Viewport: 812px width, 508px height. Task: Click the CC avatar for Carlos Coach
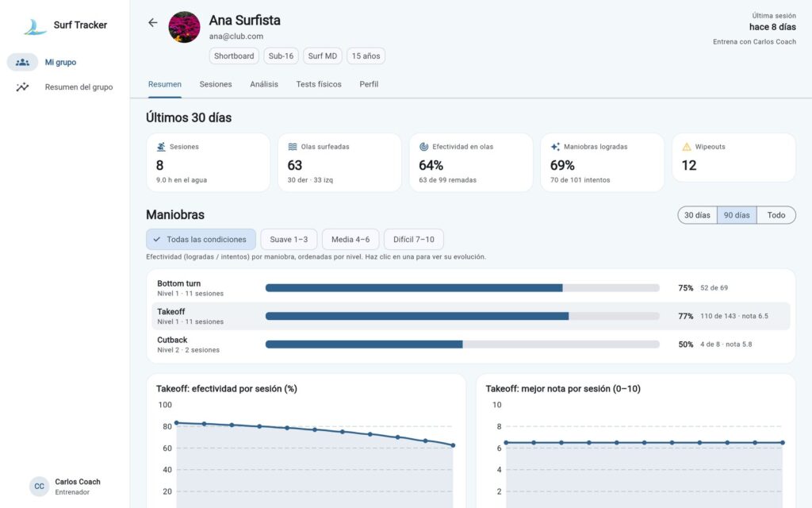(40, 487)
